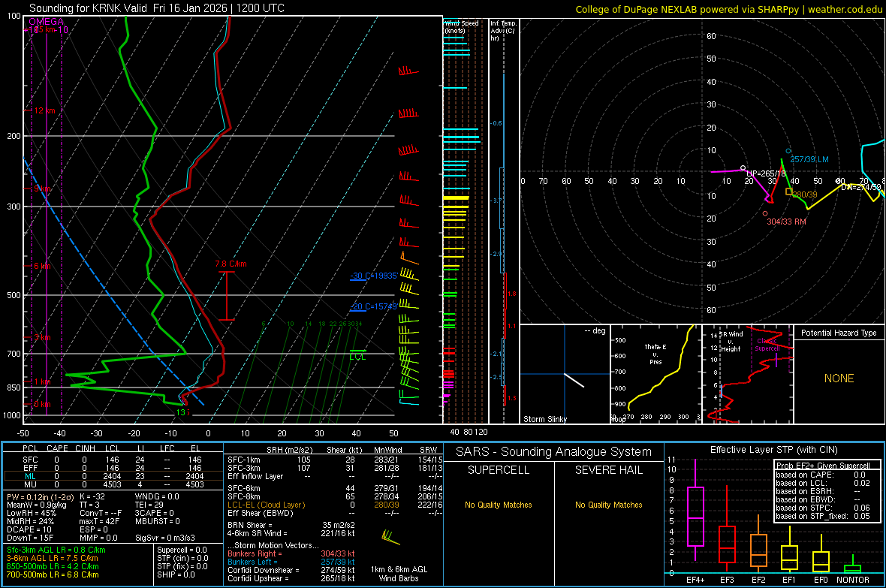Select the 'Sfc-3km AGL LR = 0.8 C/km' line
Image resolution: width=886 pixels, height=588 pixels.
click(x=56, y=550)
